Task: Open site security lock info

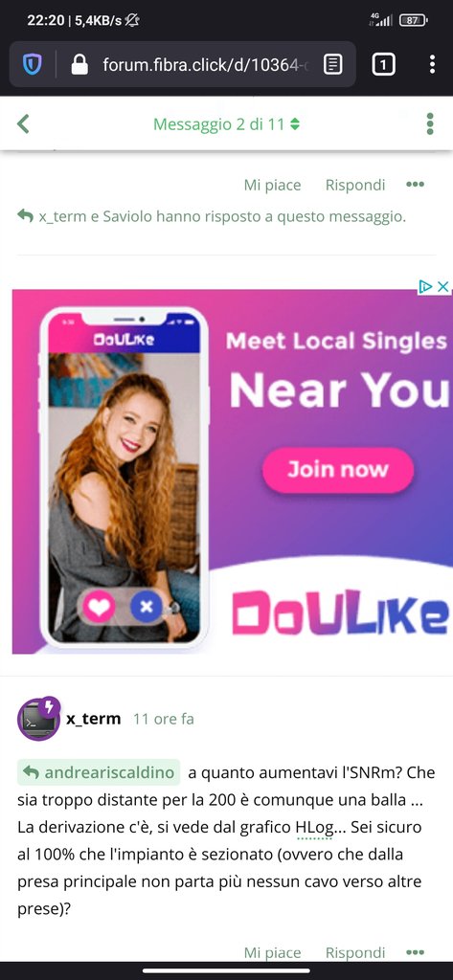Action: (x=79, y=64)
